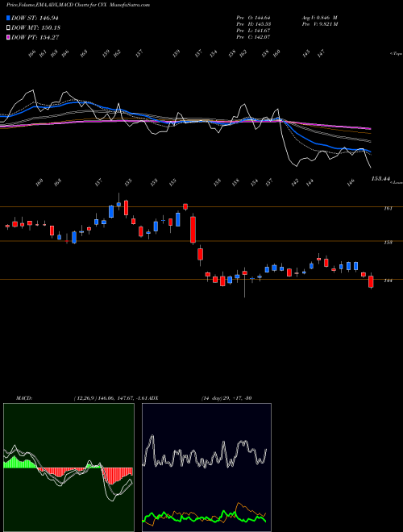This screenshot has height=532, width=403.
Task: Click the 153.44 price label
Action: click(380, 178)
